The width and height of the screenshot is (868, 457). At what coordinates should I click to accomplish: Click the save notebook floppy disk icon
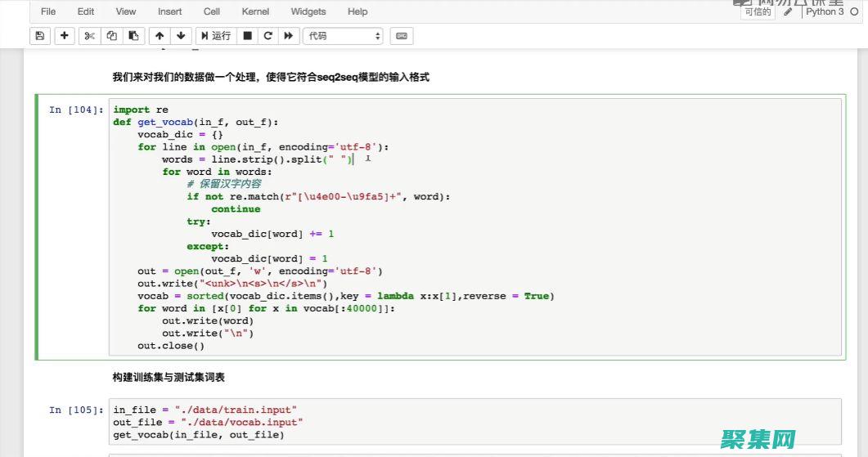39,36
